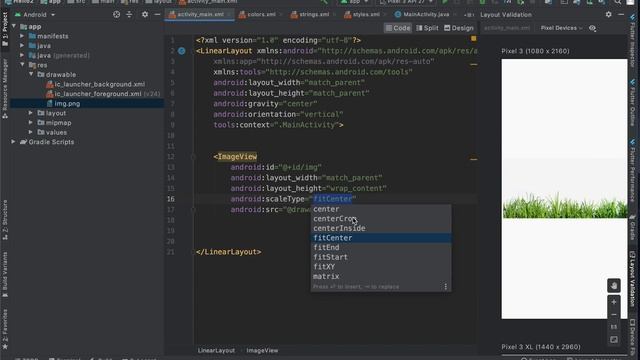The height and width of the screenshot is (360, 640).
Task: Choose fitXY from completion list
Action: click(381, 267)
